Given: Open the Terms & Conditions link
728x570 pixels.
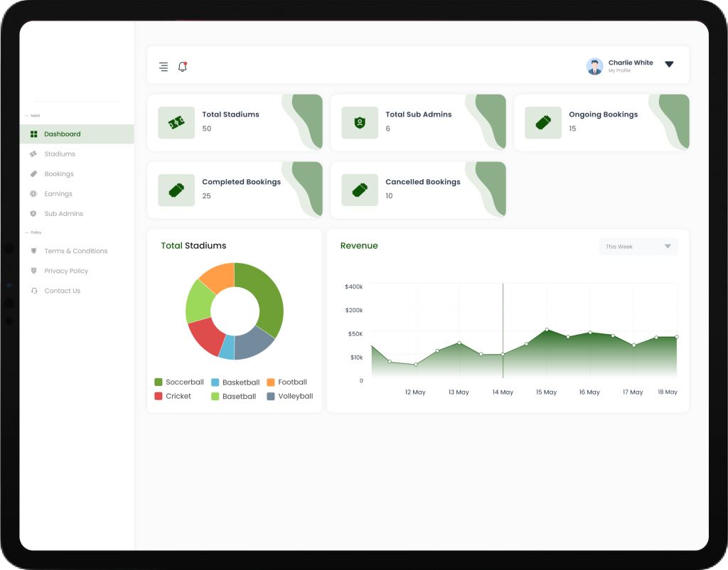Looking at the screenshot, I should click(75, 251).
